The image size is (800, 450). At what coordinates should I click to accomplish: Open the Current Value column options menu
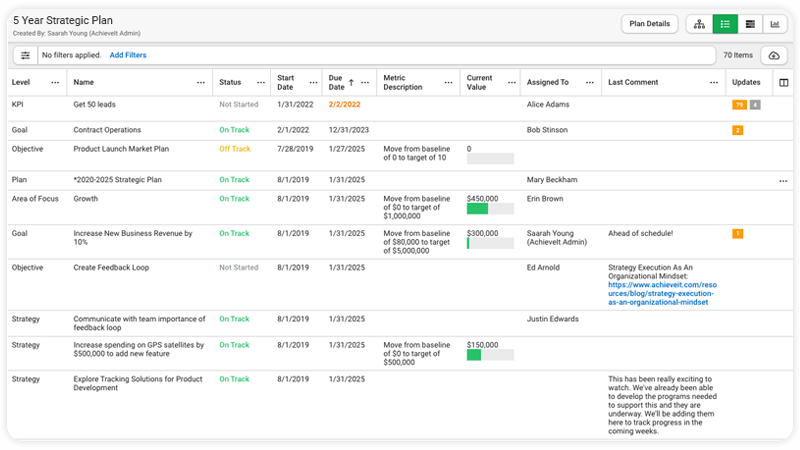[512, 83]
